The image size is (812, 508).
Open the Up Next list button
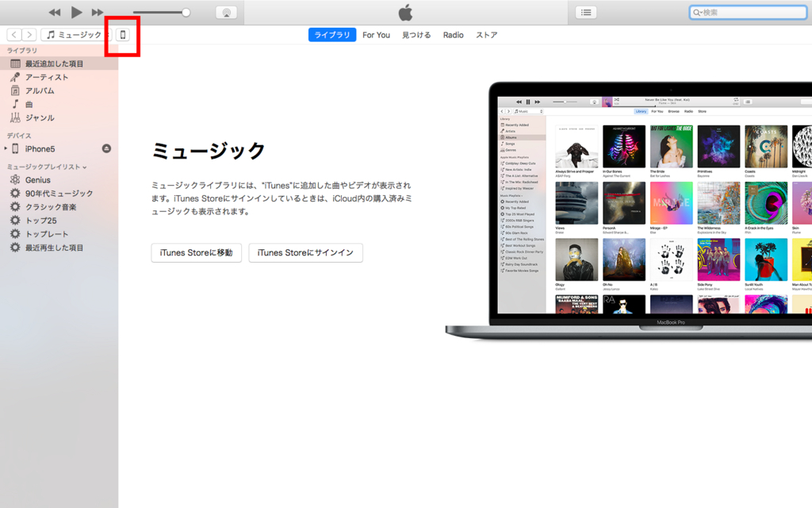click(x=586, y=13)
